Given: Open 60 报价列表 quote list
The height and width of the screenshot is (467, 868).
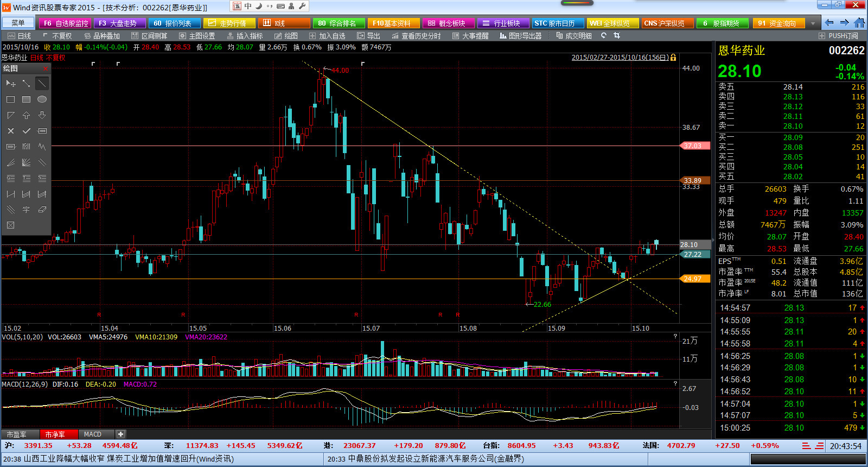Looking at the screenshot, I should [x=174, y=23].
